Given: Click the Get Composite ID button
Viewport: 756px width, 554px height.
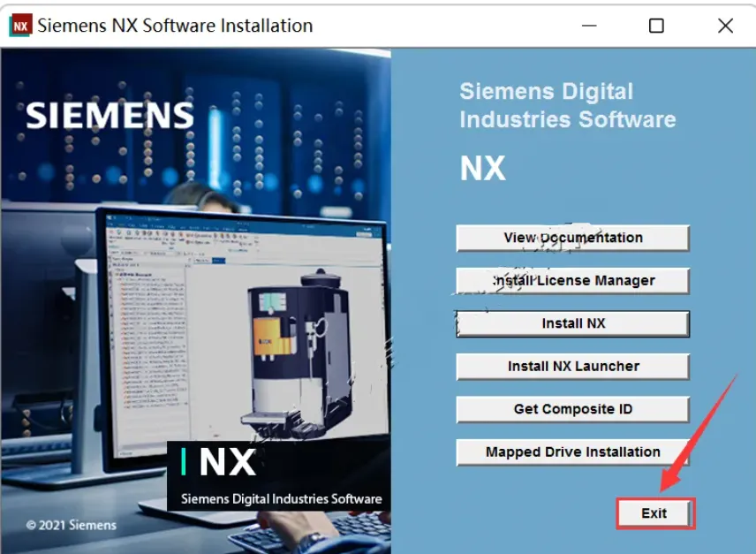Looking at the screenshot, I should 573,409.
